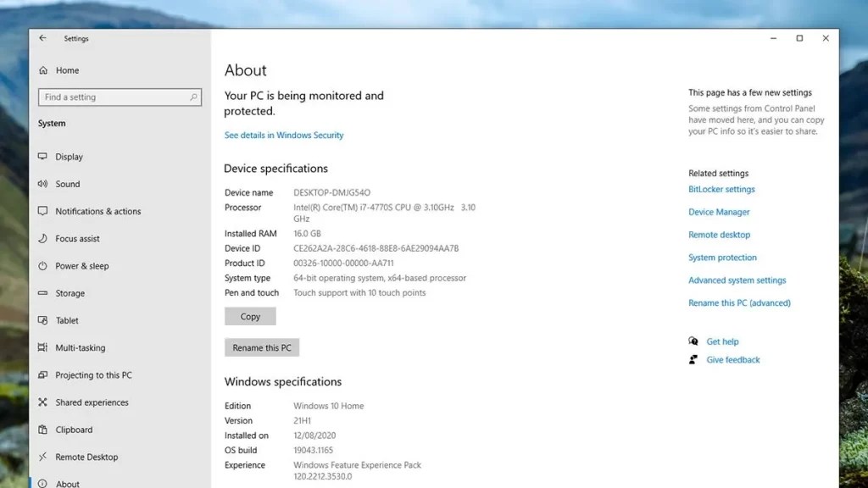Click the 64-bit operating system text
The height and width of the screenshot is (488, 868).
coord(380,278)
